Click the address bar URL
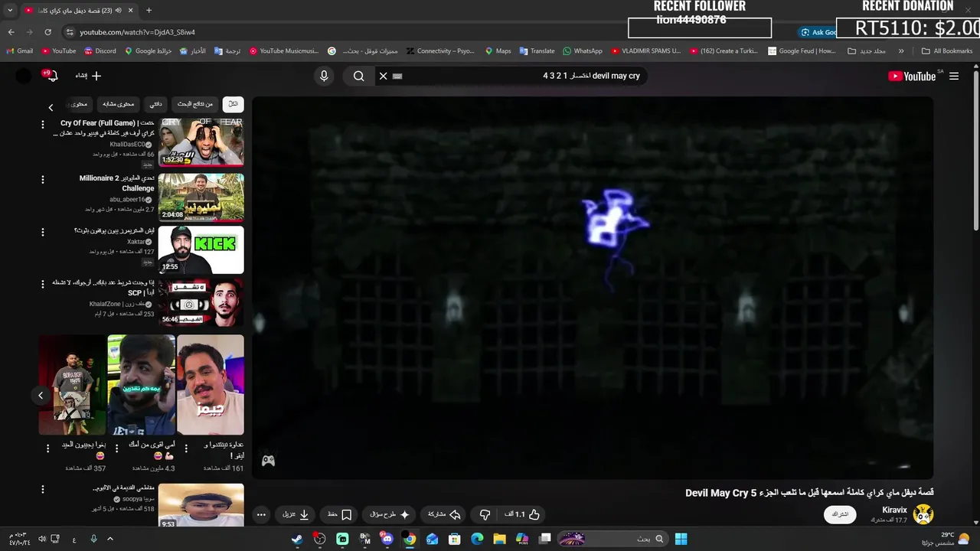The height and width of the screenshot is (551, 980). (x=138, y=32)
